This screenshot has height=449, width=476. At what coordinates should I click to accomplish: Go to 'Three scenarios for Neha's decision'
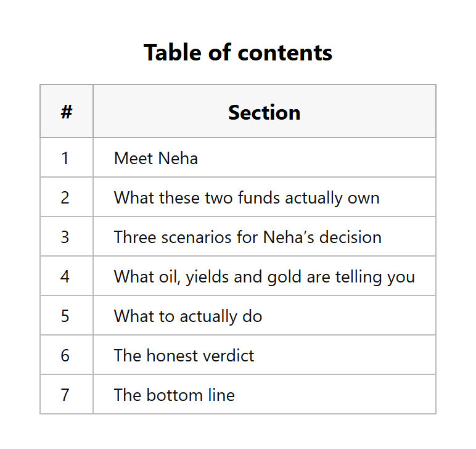click(x=248, y=237)
